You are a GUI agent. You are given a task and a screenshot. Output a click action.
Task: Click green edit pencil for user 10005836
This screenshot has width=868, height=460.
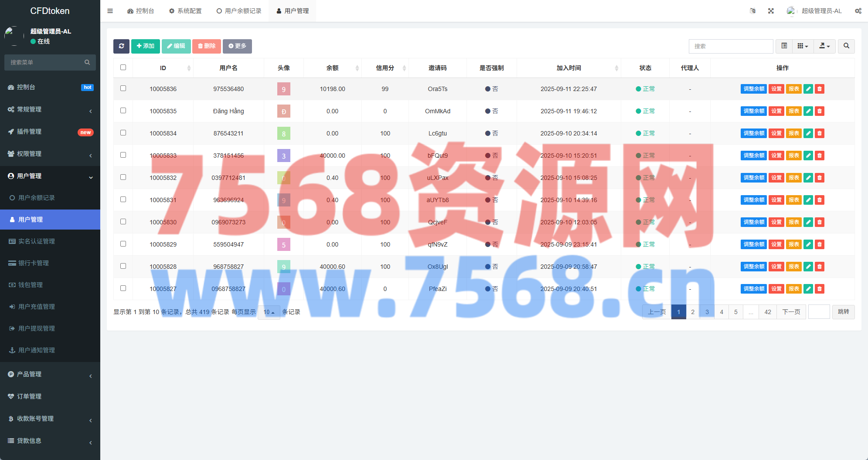pos(808,89)
